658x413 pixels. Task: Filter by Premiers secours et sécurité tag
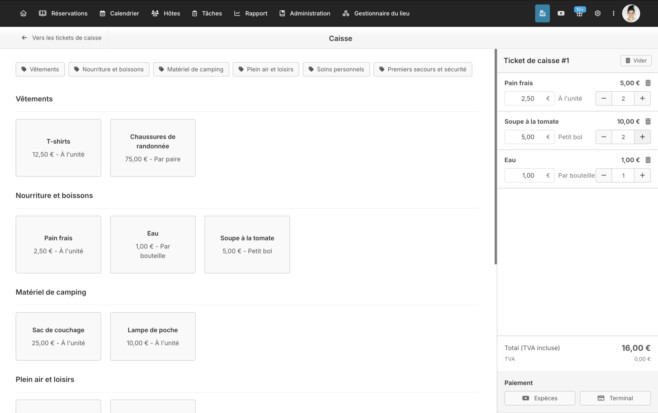[x=423, y=69]
